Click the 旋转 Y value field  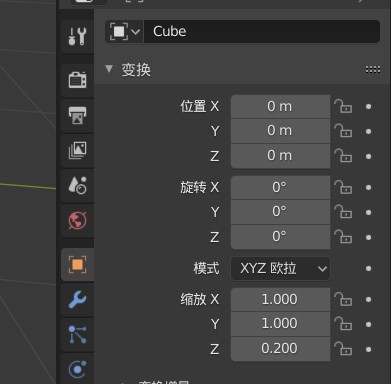[x=280, y=212]
